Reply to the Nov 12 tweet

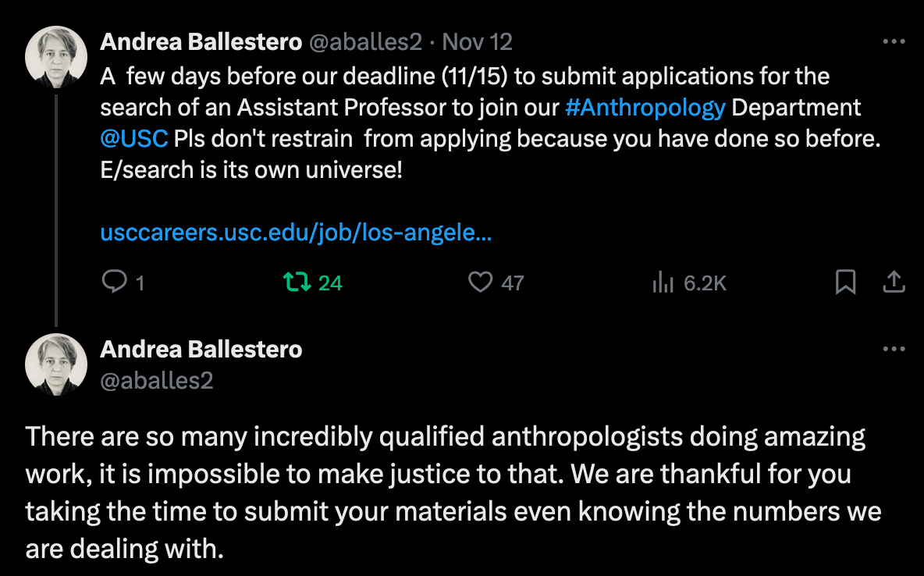coord(114,282)
